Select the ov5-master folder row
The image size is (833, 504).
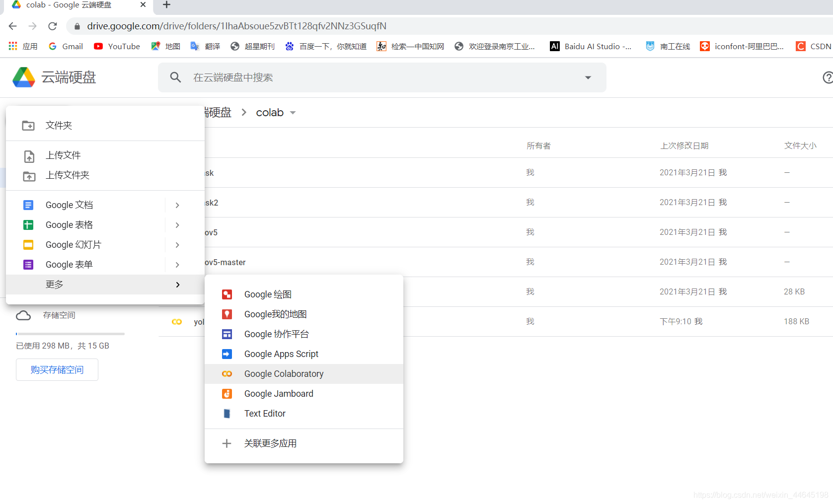[x=496, y=262]
